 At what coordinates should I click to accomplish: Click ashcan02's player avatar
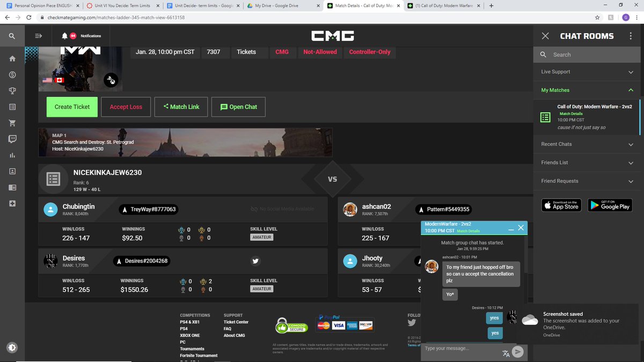point(350,210)
